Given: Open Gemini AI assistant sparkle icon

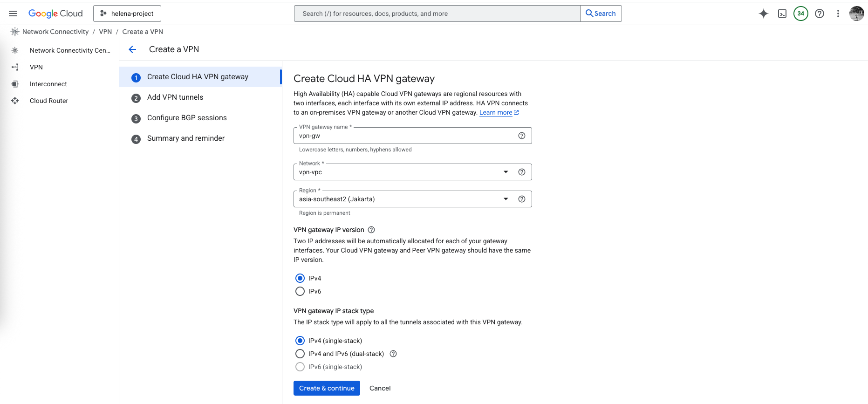Looking at the screenshot, I should (x=763, y=14).
